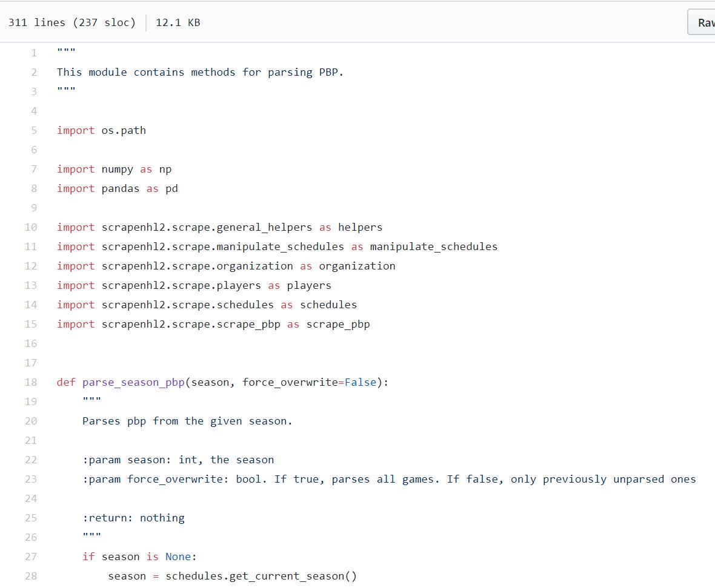Click the import numpy as np line
The width and height of the screenshot is (715, 588).
pos(114,169)
